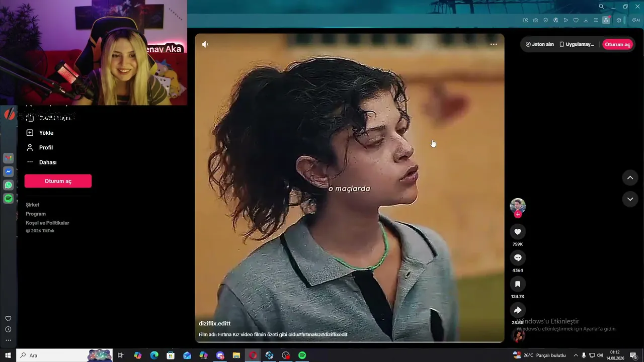Open Task View on the taskbar
The image size is (644, 362).
pos(121,355)
